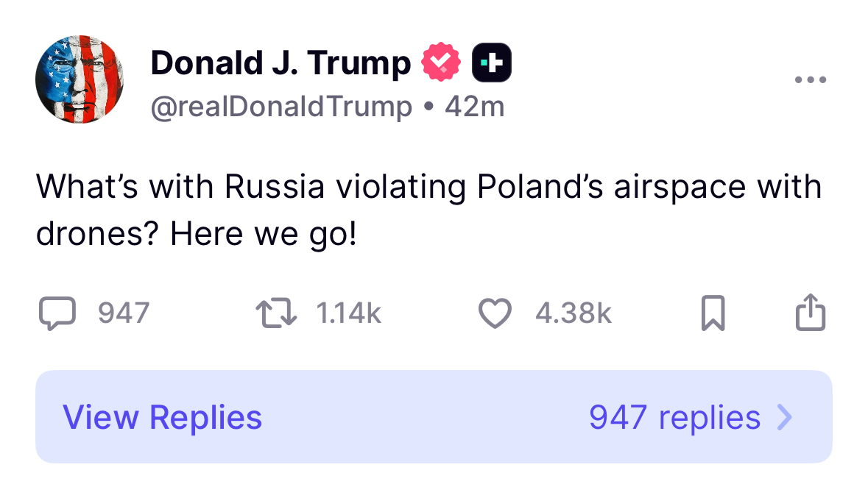The width and height of the screenshot is (868, 498).
Task: Open the three-dot more options menu
Action: [x=811, y=79]
